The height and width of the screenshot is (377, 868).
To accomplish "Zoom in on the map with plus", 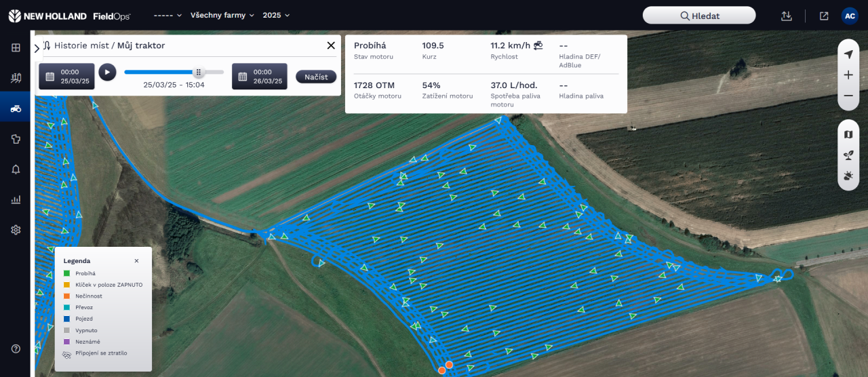I will pos(848,75).
